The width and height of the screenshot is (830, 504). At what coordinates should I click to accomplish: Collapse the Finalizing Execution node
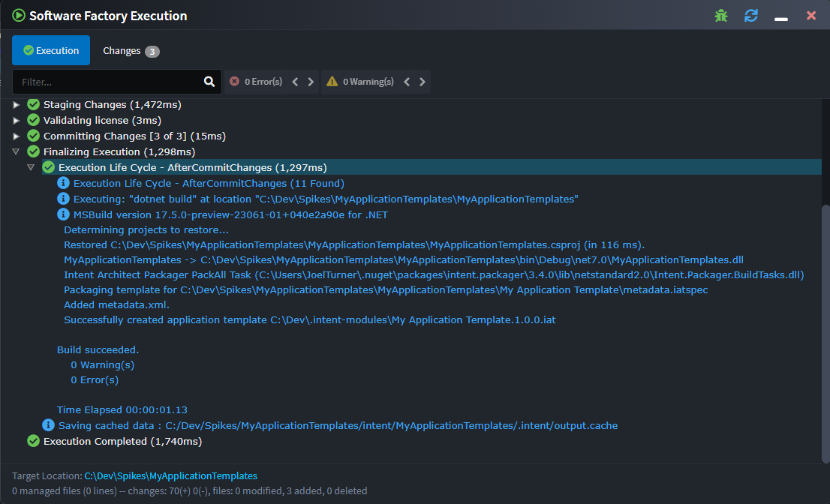click(16, 151)
